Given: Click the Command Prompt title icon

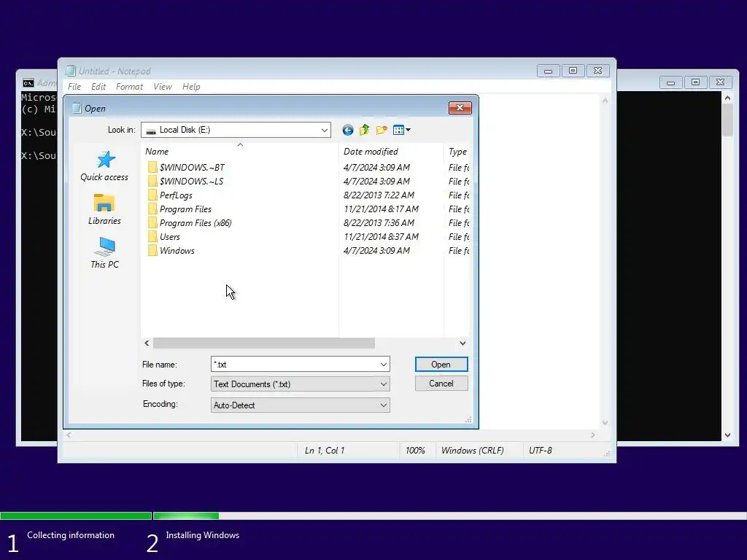Looking at the screenshot, I should (28, 83).
